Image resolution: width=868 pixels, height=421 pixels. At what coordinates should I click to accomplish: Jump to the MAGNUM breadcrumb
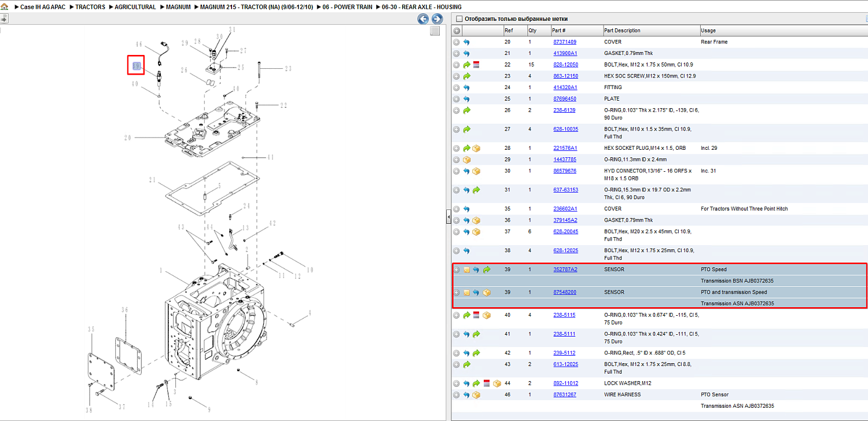click(x=178, y=7)
